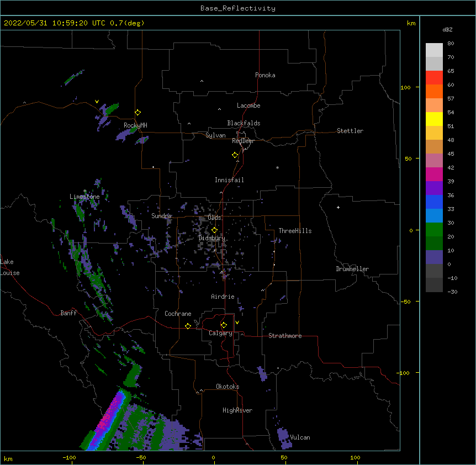
Task: Click the Lake Louise label at left edge
Action: click(10, 267)
